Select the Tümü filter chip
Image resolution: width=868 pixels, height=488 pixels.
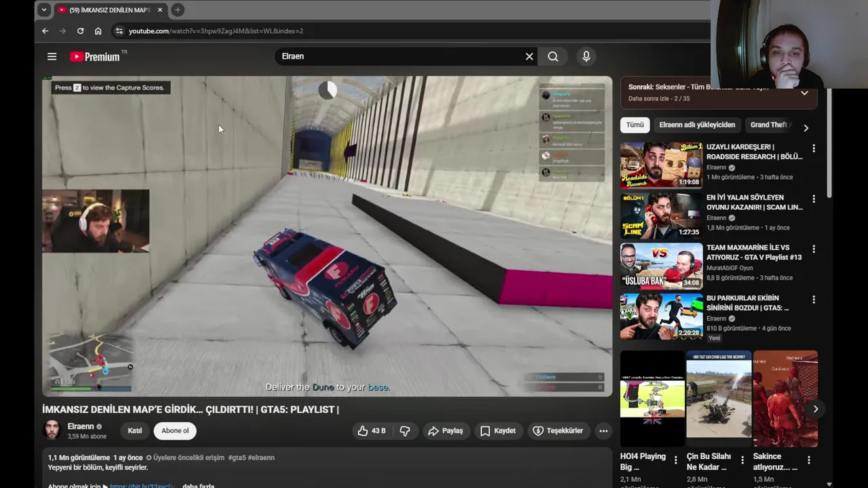(x=635, y=125)
